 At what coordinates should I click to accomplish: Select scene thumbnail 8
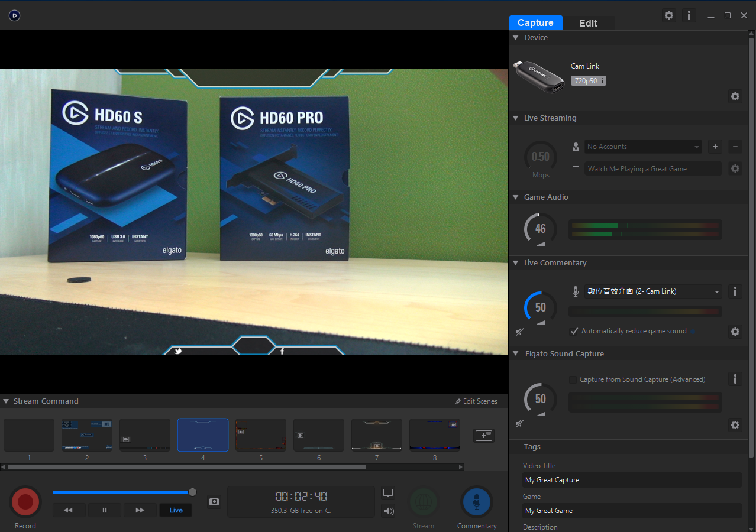coord(435,435)
